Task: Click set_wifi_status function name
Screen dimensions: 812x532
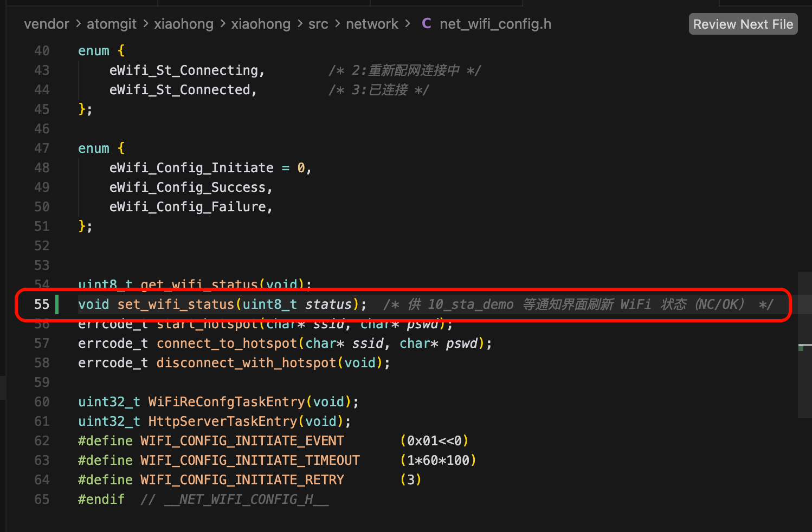Action: [176, 304]
